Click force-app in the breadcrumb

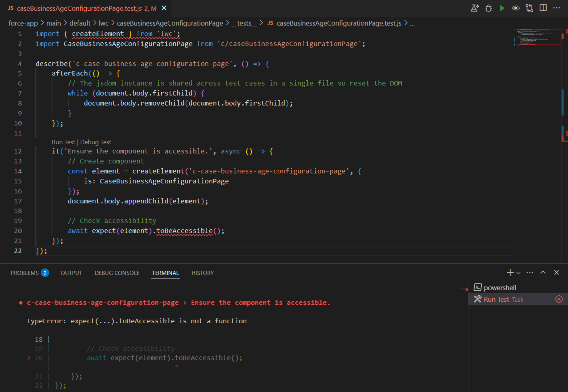(x=23, y=23)
